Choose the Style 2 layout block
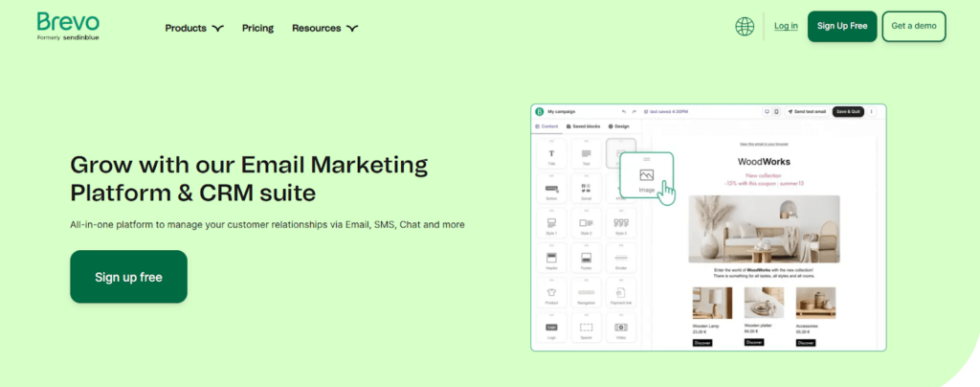 click(587, 224)
